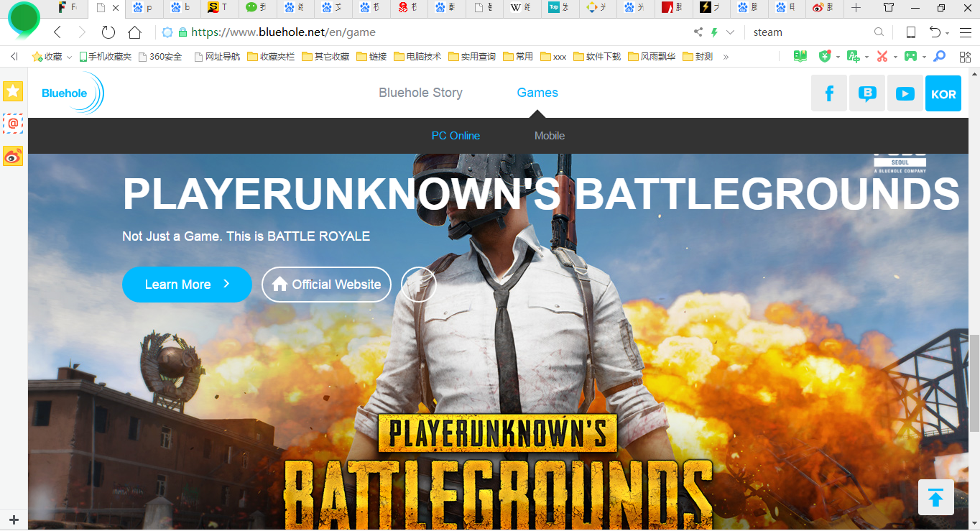
Task: Switch to the WeChat green bubble tab
Action: [256, 8]
